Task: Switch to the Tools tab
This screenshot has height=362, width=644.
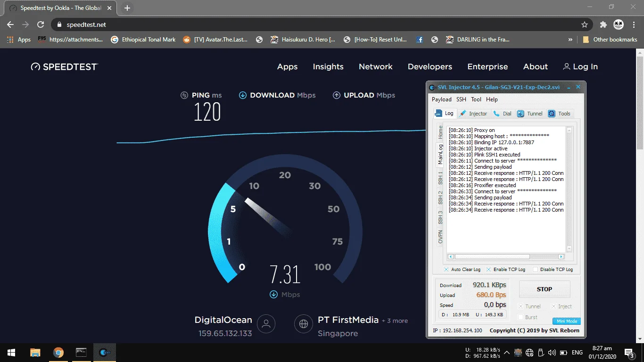Action: pos(559,114)
